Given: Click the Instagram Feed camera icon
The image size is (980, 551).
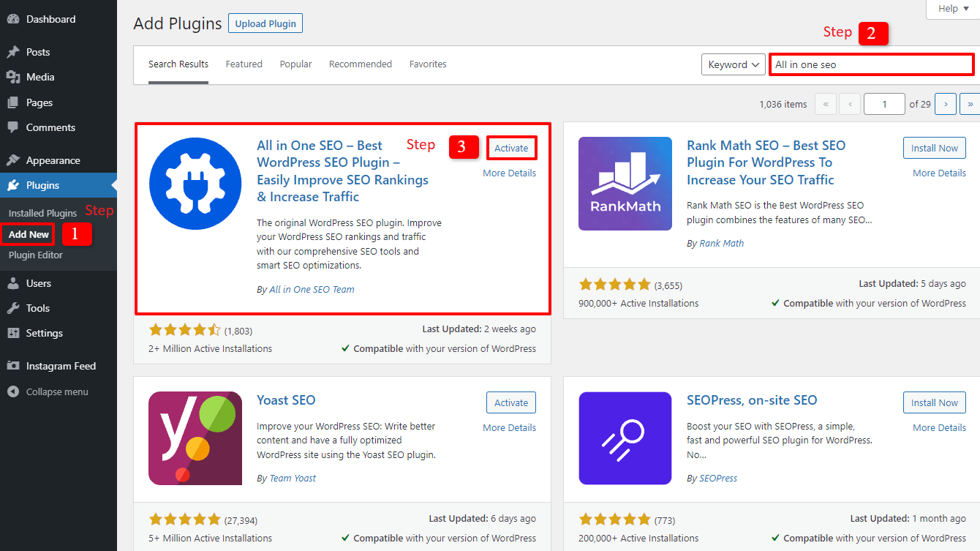Looking at the screenshot, I should [x=12, y=366].
